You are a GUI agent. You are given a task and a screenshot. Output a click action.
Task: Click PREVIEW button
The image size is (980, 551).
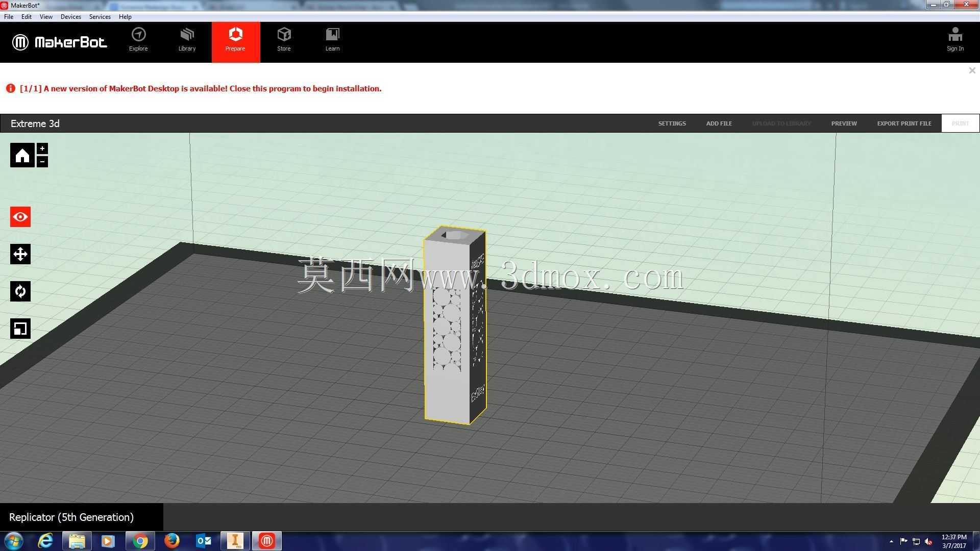844,123
